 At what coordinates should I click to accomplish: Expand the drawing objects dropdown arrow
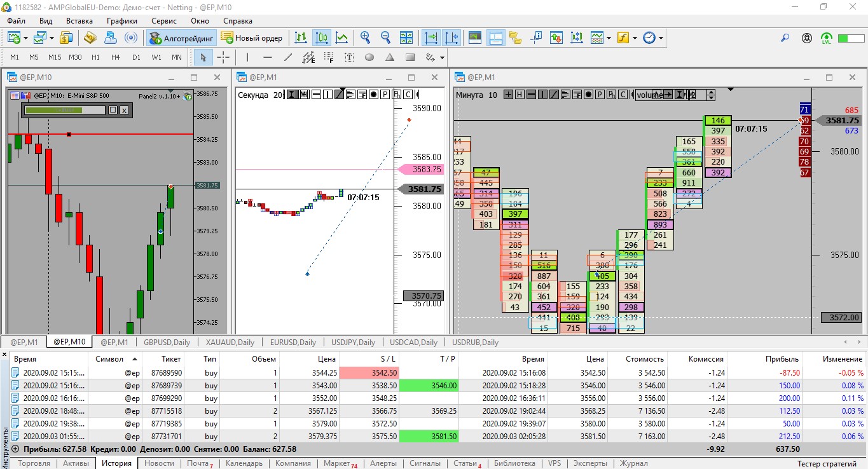(441, 58)
